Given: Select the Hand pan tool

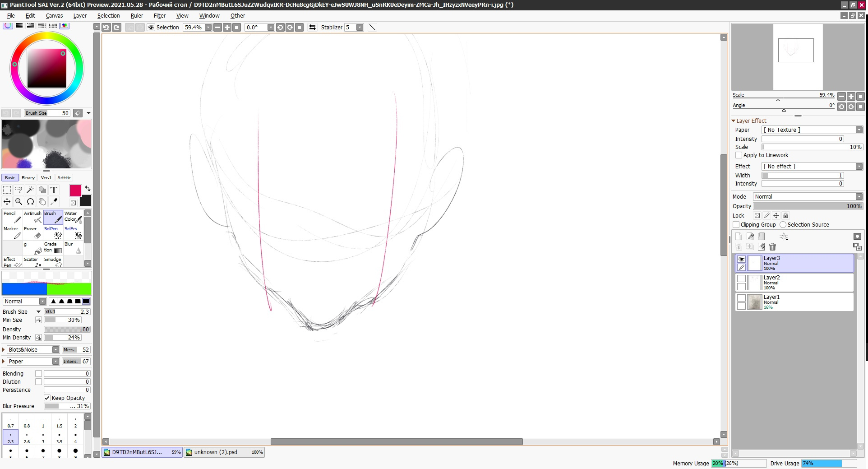Looking at the screenshot, I should pyautogui.click(x=42, y=201).
